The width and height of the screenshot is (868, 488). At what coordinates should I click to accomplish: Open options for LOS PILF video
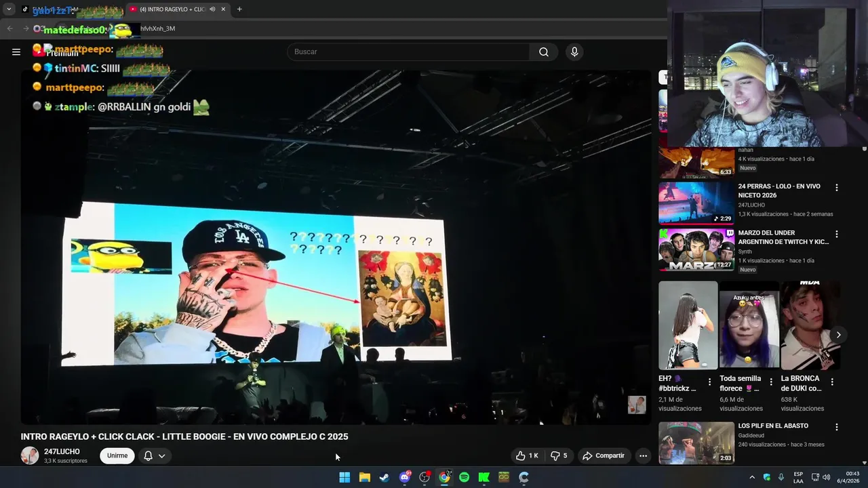pos(837,428)
